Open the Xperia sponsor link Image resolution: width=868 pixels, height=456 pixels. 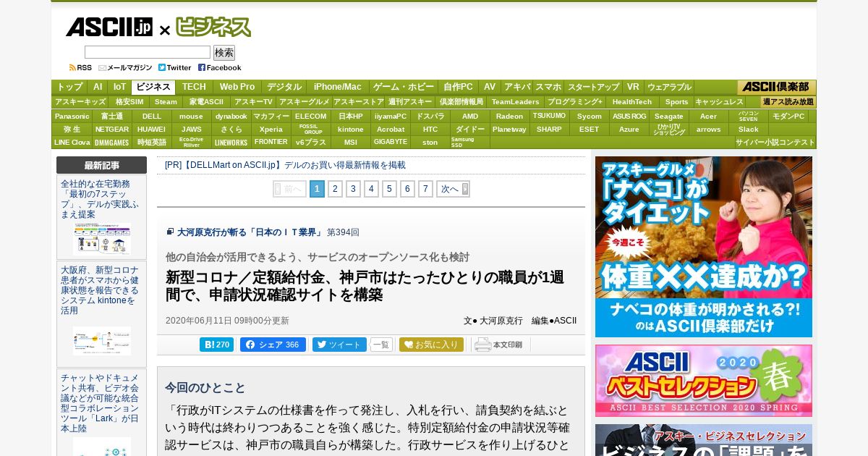271,129
